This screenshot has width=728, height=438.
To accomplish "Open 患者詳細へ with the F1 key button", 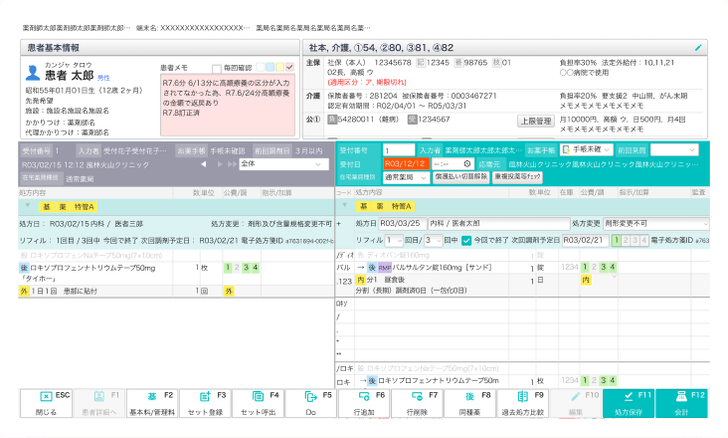I will (x=99, y=403).
